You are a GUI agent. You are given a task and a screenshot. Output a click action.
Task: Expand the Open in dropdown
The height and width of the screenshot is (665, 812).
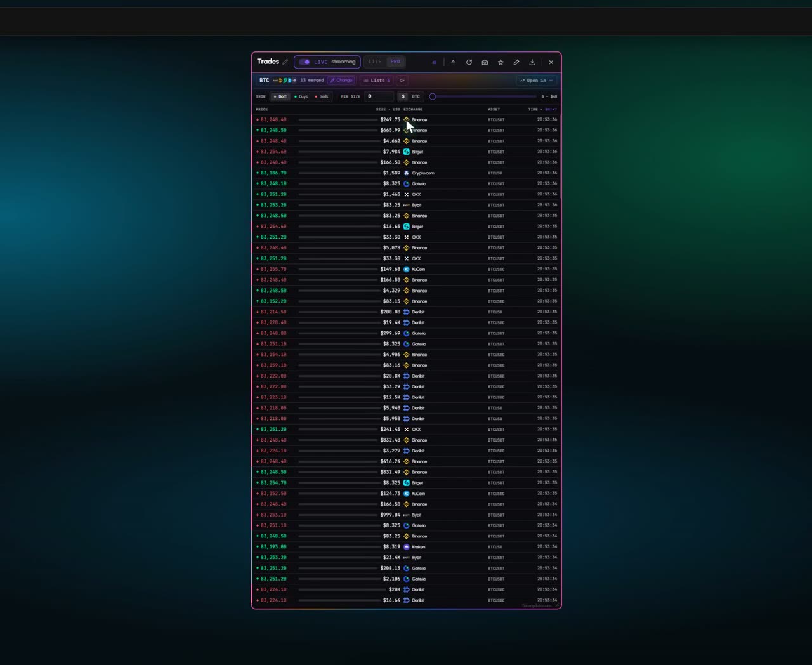click(x=536, y=81)
